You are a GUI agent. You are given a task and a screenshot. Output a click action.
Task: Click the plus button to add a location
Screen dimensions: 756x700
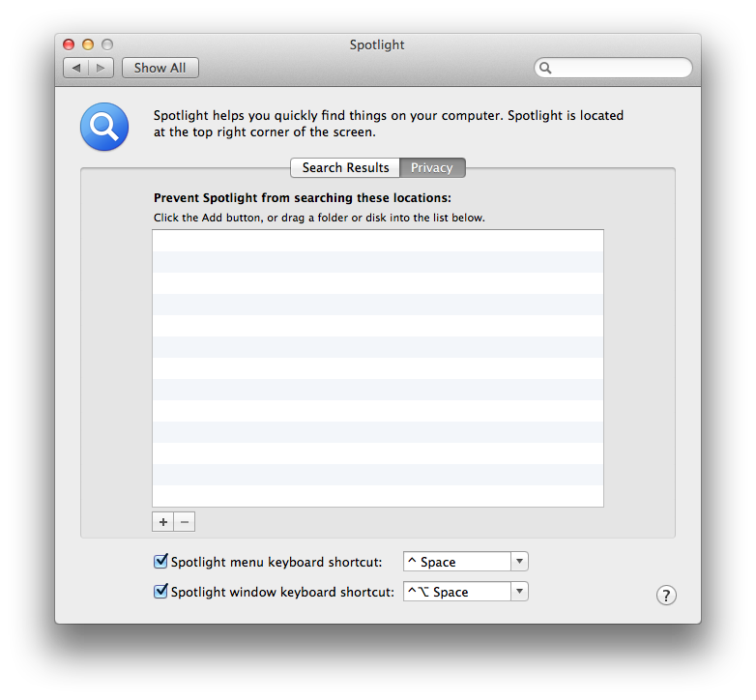point(163,522)
